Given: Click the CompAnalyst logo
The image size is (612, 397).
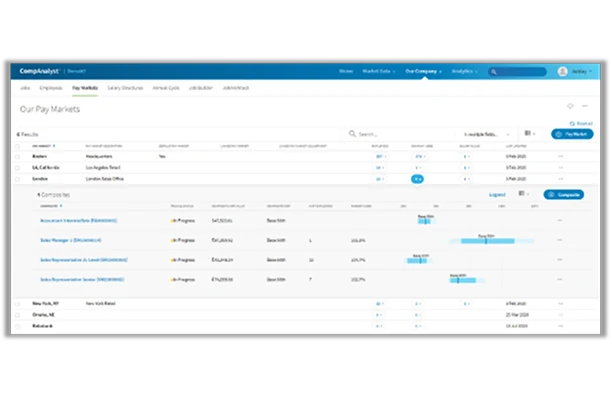Looking at the screenshot, I should click(x=39, y=71).
